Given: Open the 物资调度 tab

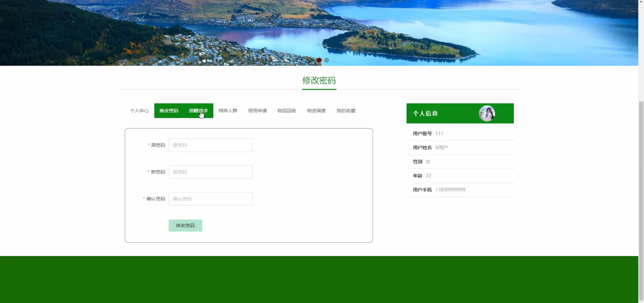Looking at the screenshot, I should tap(316, 111).
